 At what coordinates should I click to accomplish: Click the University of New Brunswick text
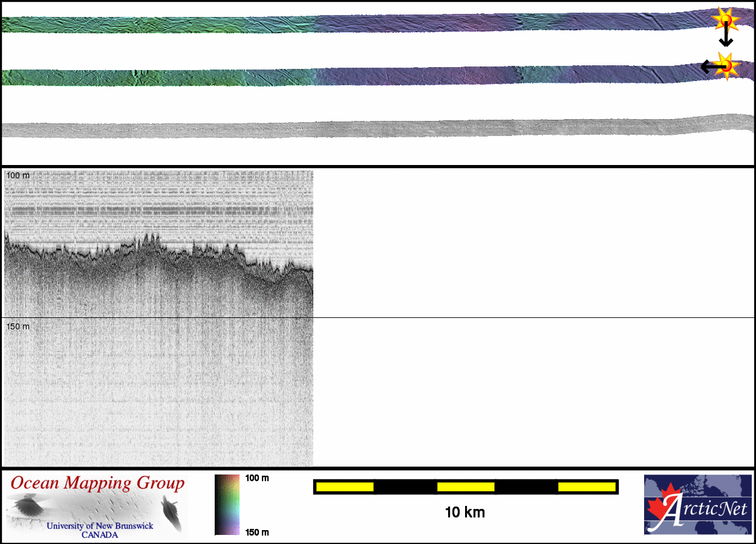tap(100, 526)
